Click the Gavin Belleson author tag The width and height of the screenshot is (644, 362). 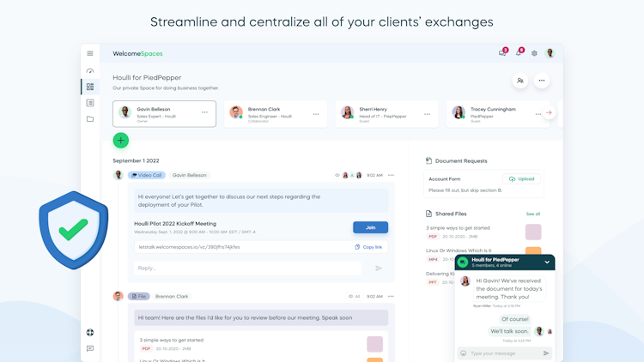tap(190, 175)
